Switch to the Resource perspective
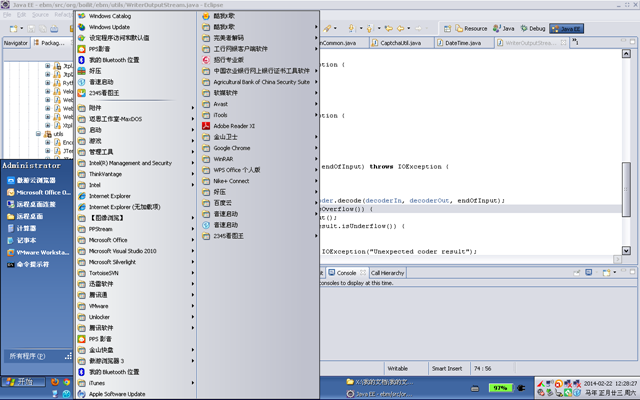The image size is (640, 400). (471, 29)
